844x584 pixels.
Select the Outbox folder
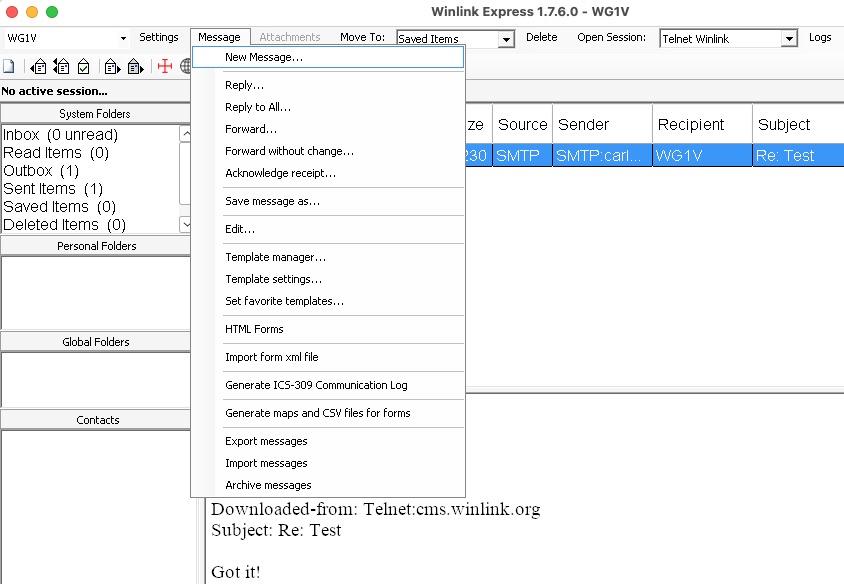click(41, 171)
